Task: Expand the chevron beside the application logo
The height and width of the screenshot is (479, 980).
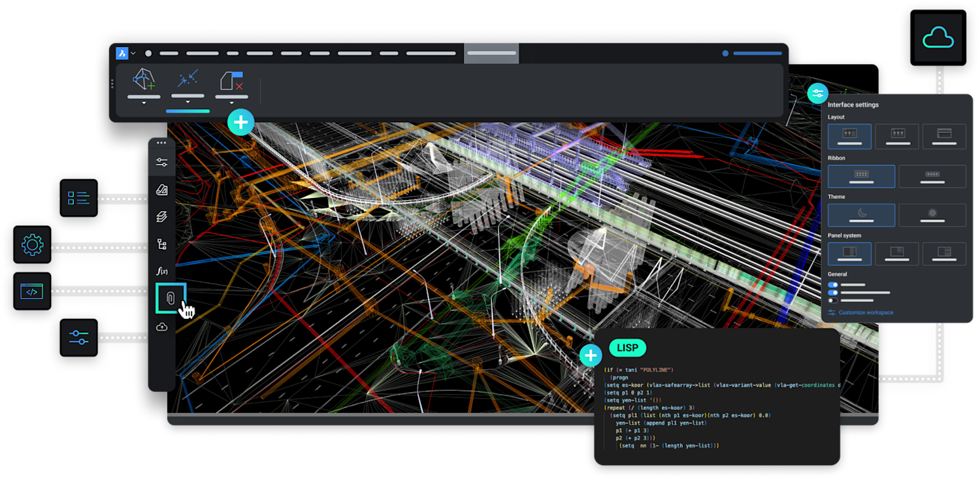Action: pos(133,54)
